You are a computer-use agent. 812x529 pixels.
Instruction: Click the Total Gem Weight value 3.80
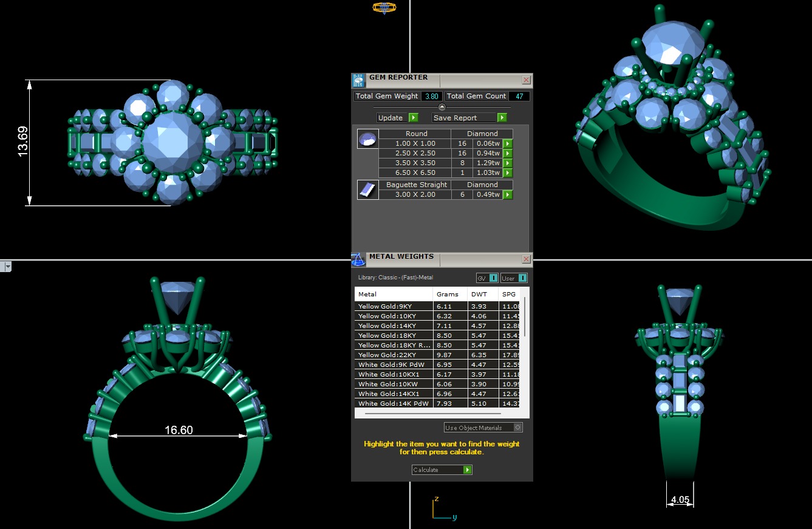coord(432,96)
